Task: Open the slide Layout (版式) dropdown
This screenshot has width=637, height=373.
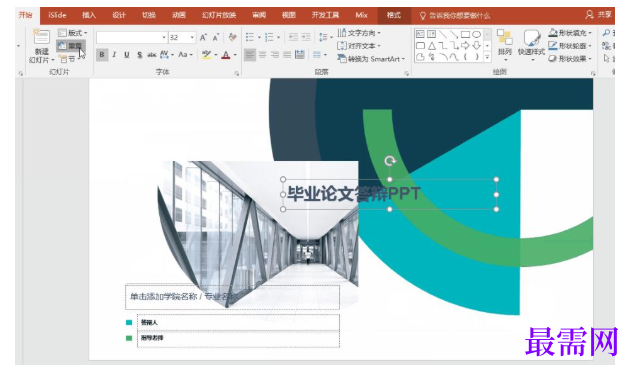Action: 72,33
